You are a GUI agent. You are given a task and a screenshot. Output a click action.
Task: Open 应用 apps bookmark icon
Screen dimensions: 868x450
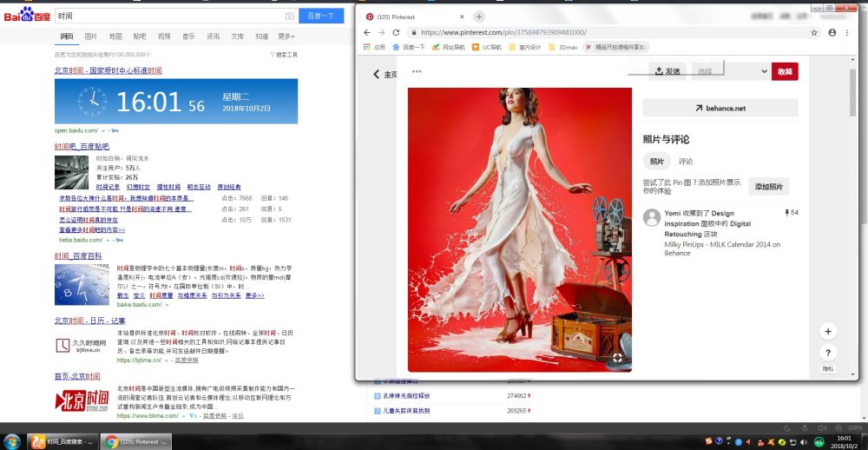(374, 47)
